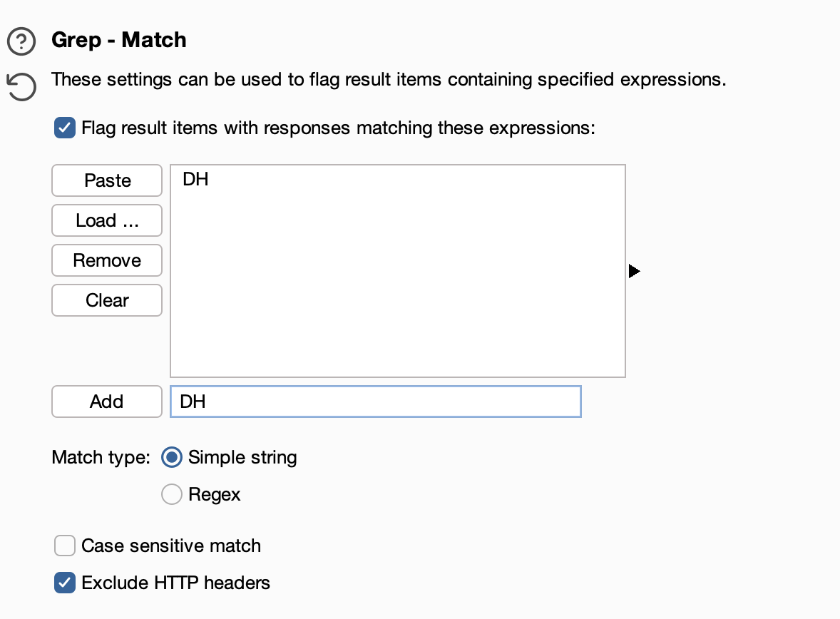The height and width of the screenshot is (619, 840).
Task: Click the Match type: label
Action: coord(101,457)
